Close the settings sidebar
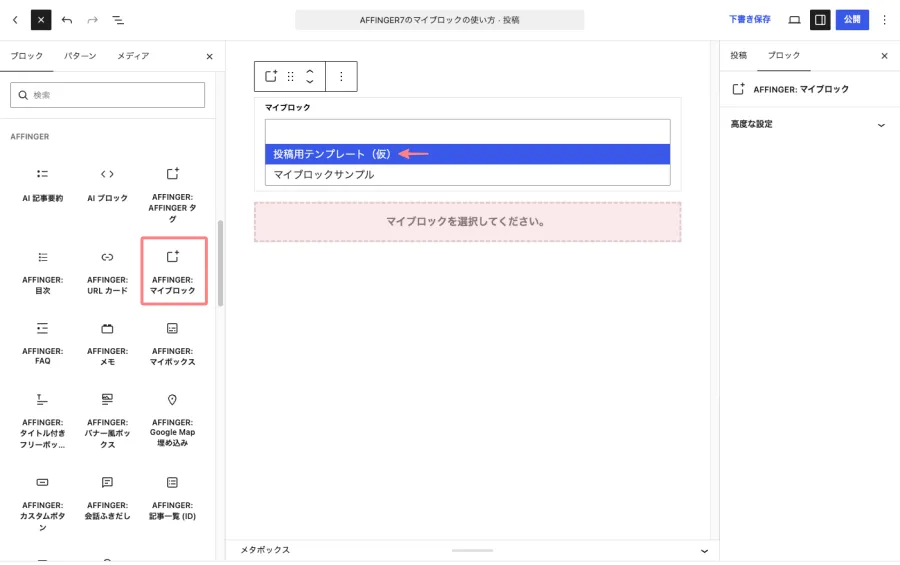 coord(885,56)
